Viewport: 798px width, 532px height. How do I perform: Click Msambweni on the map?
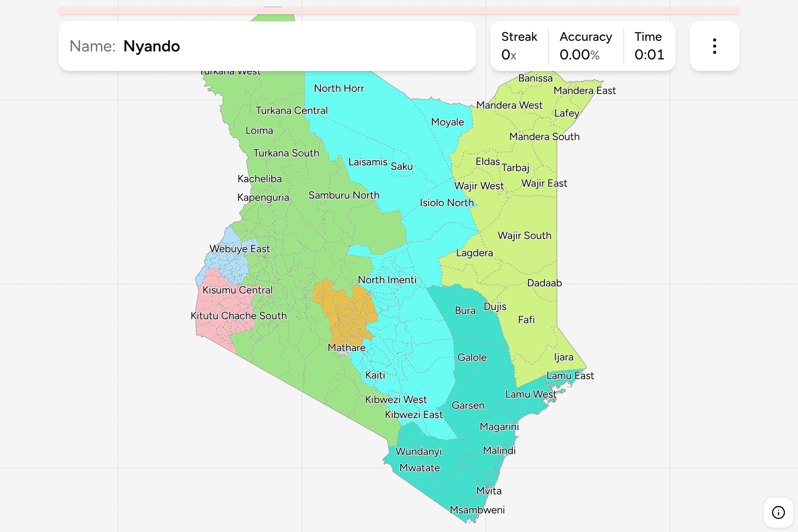477,510
